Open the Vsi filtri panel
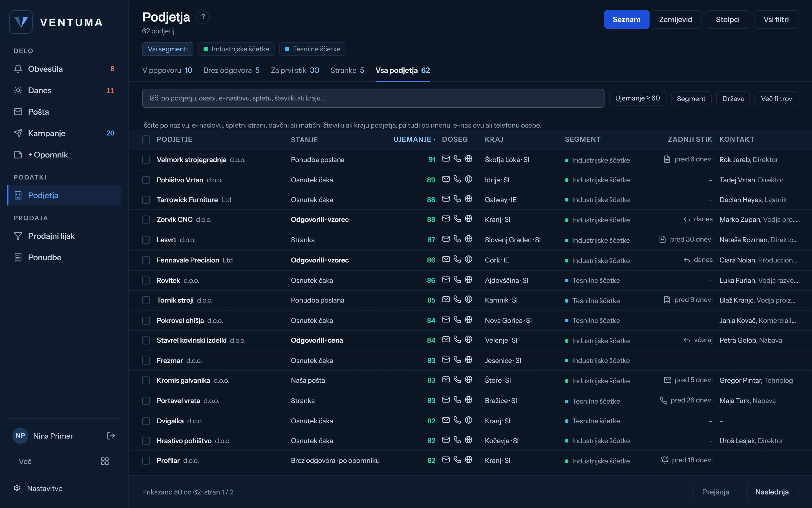This screenshot has height=508, width=812. [776, 19]
